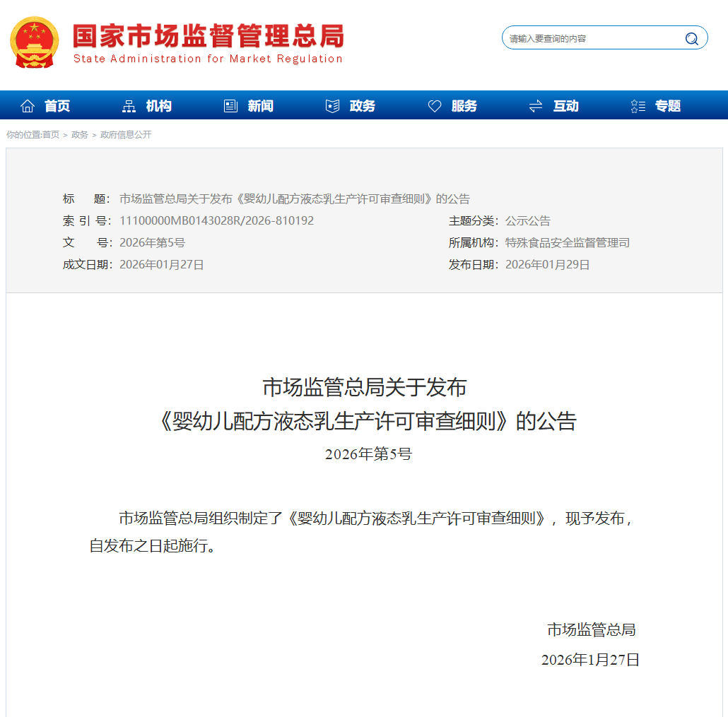Click the organization chart icon beside 机构

(x=129, y=106)
